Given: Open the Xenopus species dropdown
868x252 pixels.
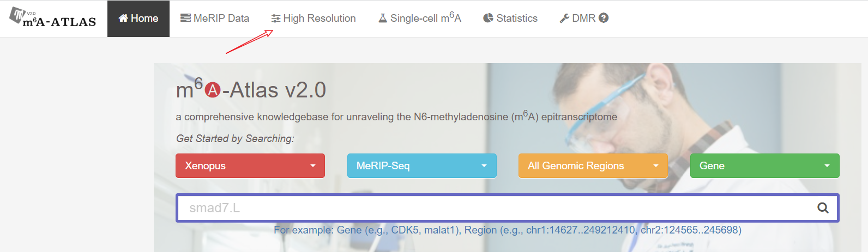Looking at the screenshot, I should coord(250,165).
